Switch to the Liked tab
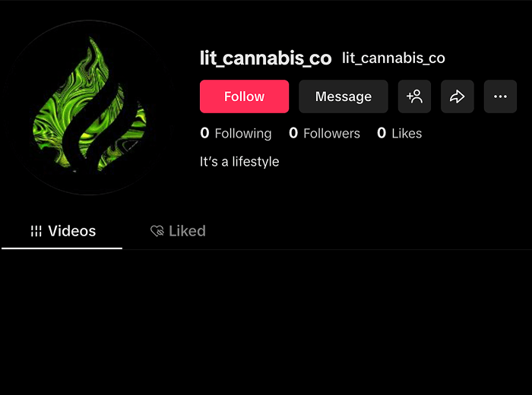The width and height of the screenshot is (532, 395). 178,231
